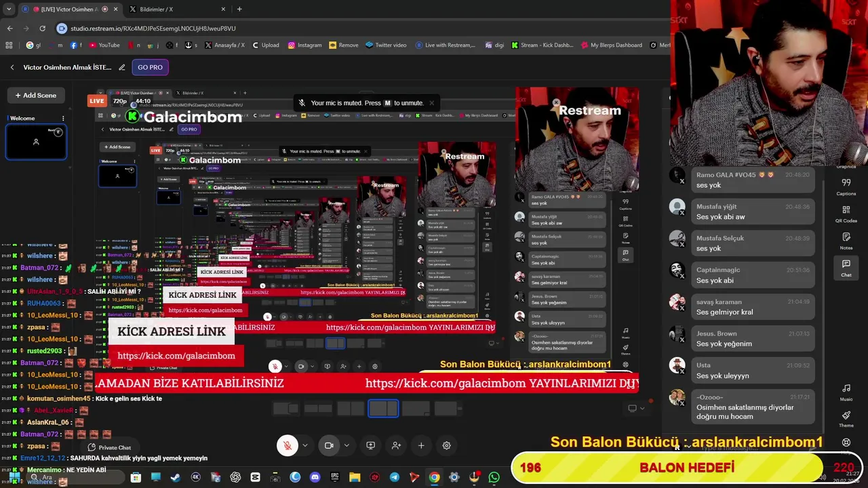Open the Remove bookmark
Image resolution: width=868 pixels, height=488 pixels.
pyautogui.click(x=343, y=45)
